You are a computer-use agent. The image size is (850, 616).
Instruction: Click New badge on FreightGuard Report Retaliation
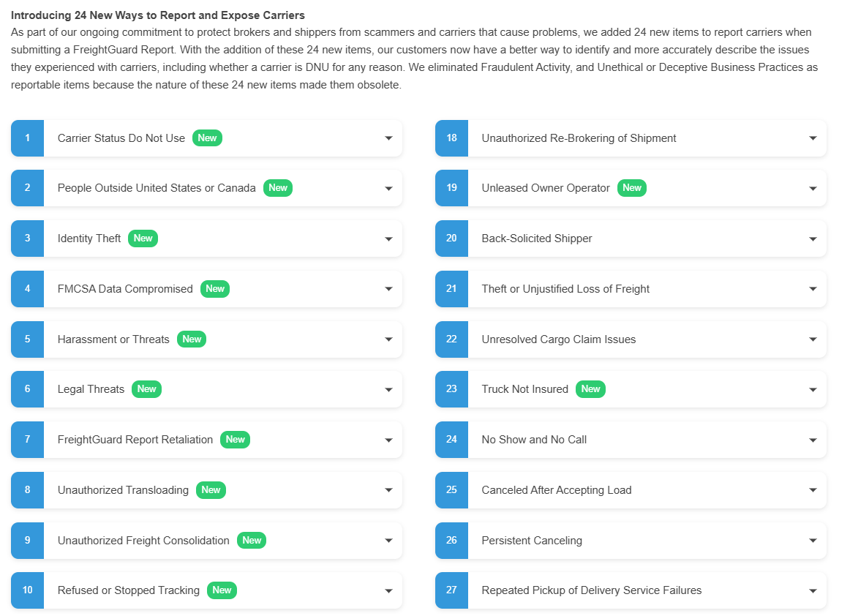(x=235, y=440)
